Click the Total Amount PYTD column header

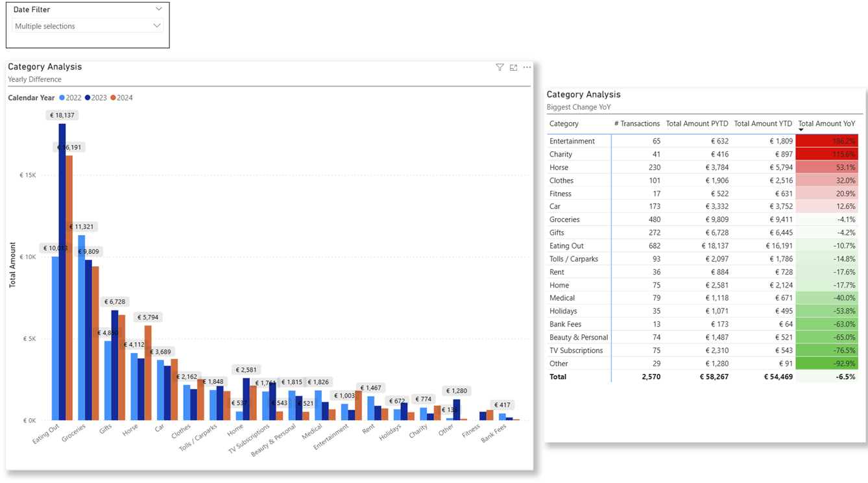[697, 123]
